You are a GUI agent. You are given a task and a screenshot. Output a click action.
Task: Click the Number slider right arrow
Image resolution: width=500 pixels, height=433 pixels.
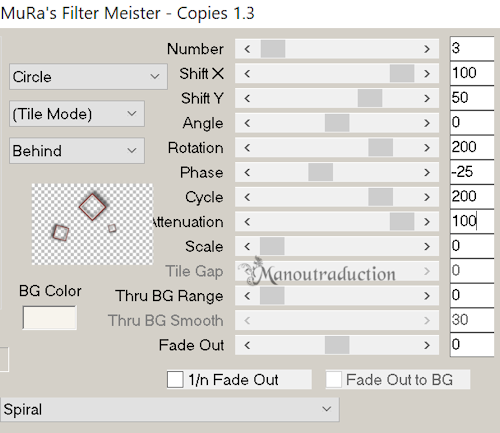[x=427, y=49]
